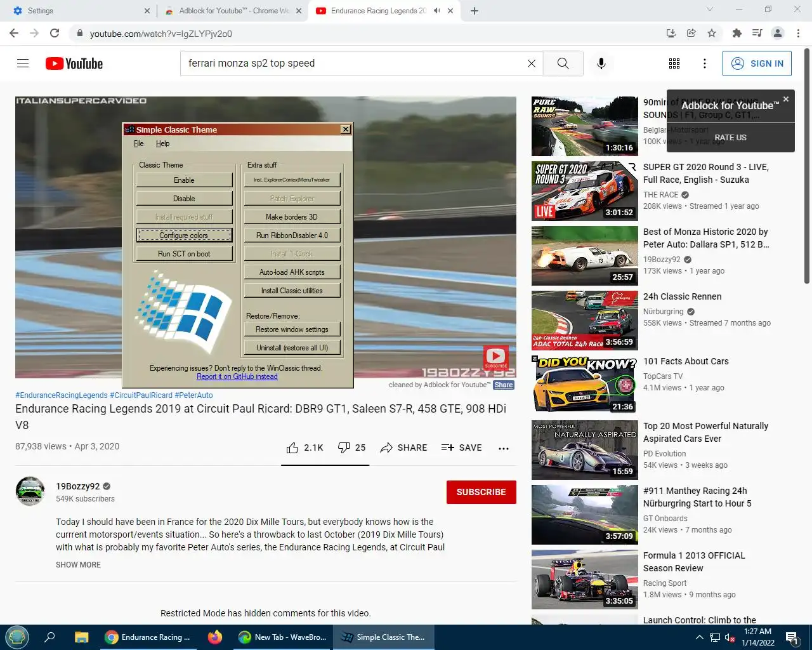812x650 pixels.
Task: Open the Chrome extensions puzzle icon
Action: (737, 33)
